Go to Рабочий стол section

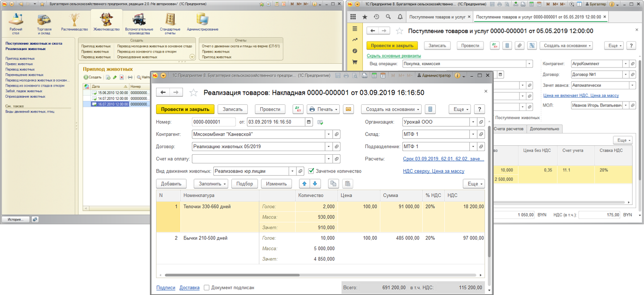[x=16, y=23]
